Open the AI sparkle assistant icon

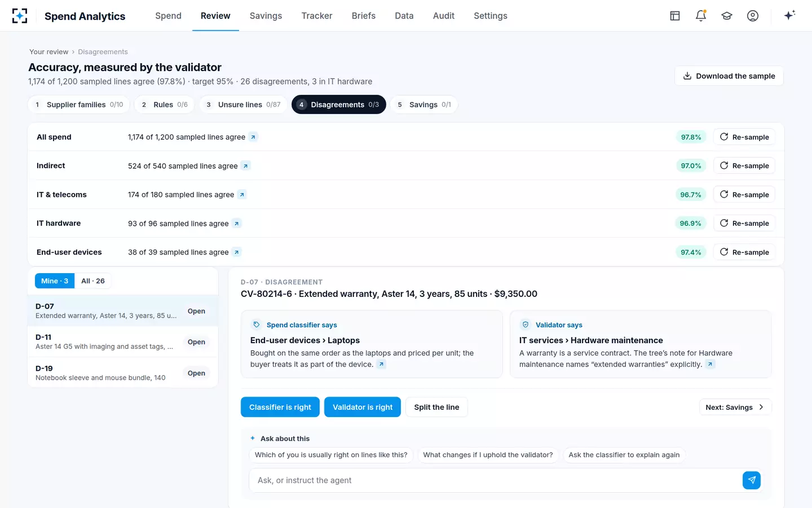pos(789,15)
